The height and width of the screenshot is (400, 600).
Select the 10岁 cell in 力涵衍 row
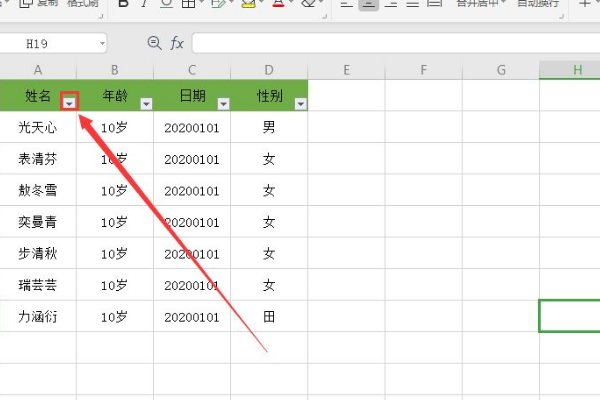point(115,317)
